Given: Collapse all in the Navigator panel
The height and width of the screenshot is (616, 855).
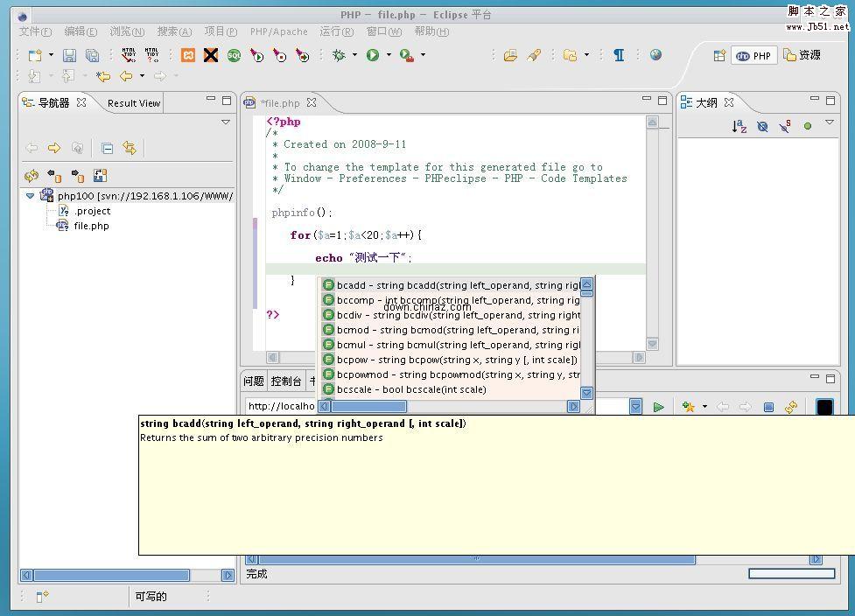Looking at the screenshot, I should (x=108, y=148).
